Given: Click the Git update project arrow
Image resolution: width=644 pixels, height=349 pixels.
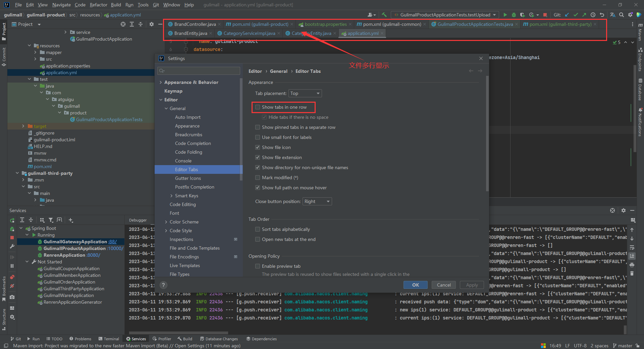Looking at the screenshot, I should (567, 15).
